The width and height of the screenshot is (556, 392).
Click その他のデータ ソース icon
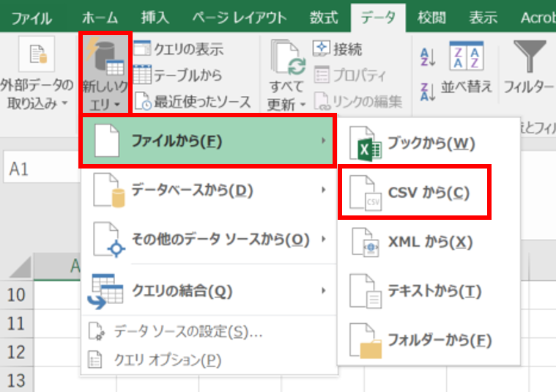tap(109, 240)
